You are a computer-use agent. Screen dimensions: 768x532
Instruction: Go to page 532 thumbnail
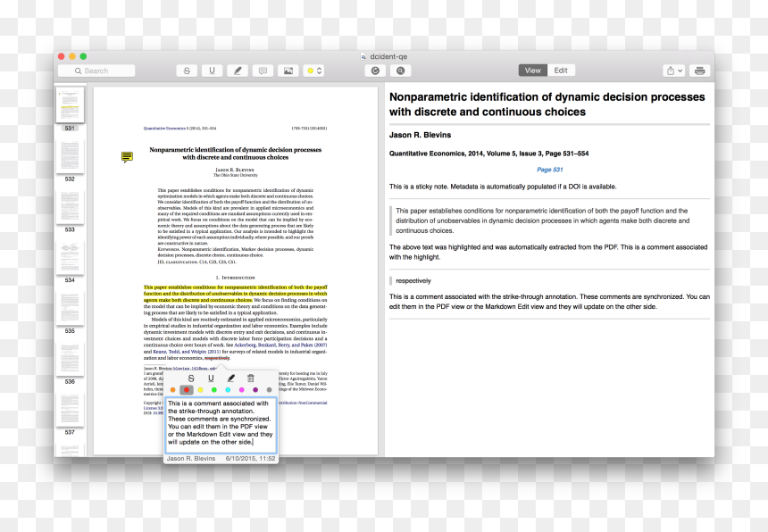click(70, 156)
